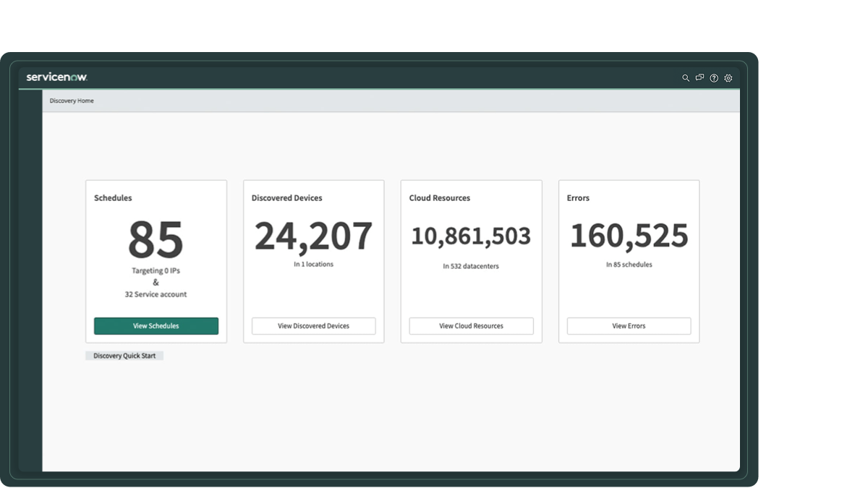Image resolution: width=868 pixels, height=488 pixels.
Task: Select View Discovered Devices
Action: click(x=313, y=325)
